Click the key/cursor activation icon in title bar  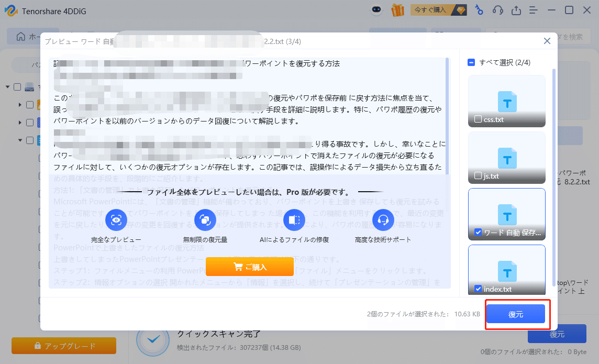pyautogui.click(x=479, y=10)
